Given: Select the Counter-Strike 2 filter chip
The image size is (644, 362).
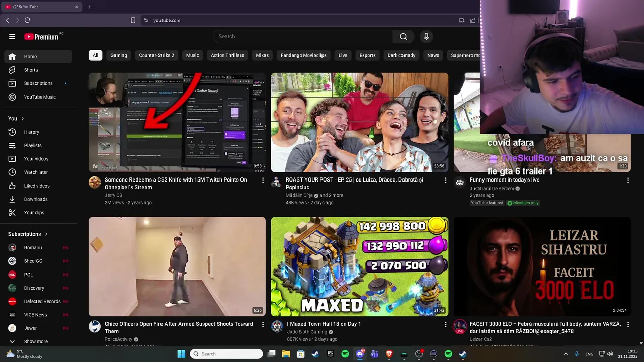Looking at the screenshot, I should pyautogui.click(x=156, y=55).
